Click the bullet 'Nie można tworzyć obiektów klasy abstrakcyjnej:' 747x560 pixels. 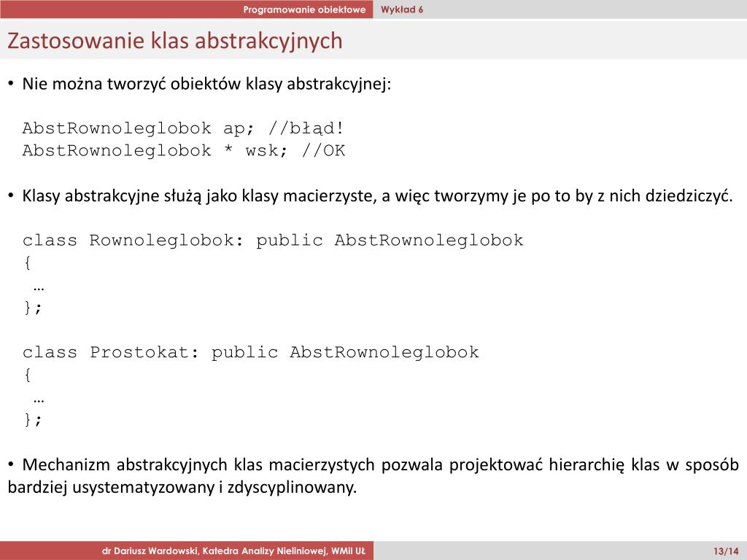tap(206, 84)
